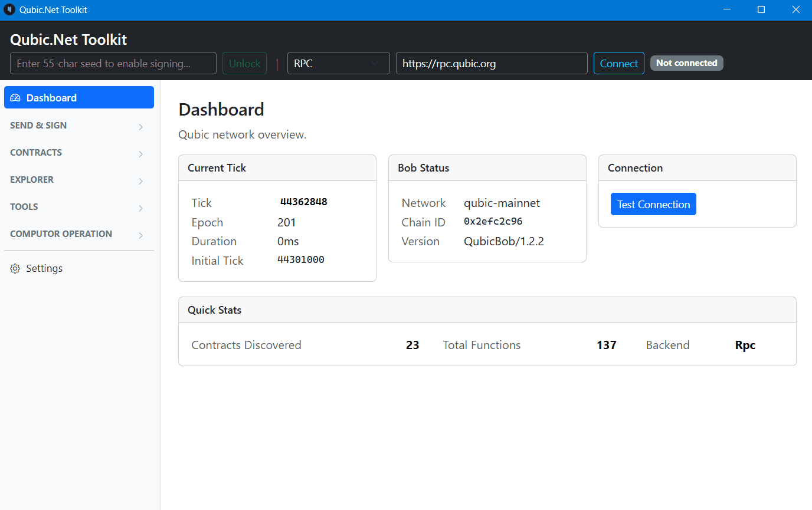Expand COMPUTOR OPERATION with its chevron icon

[x=140, y=235]
